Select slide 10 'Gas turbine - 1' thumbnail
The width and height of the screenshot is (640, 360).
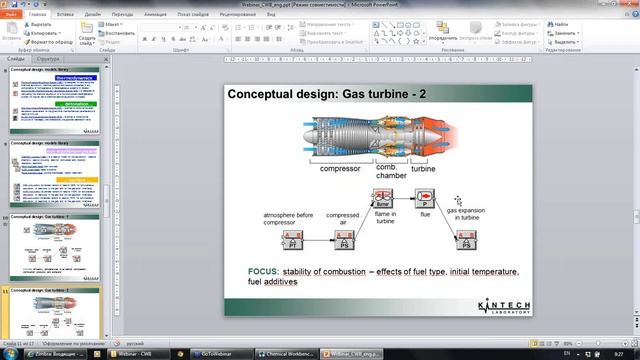[54, 248]
